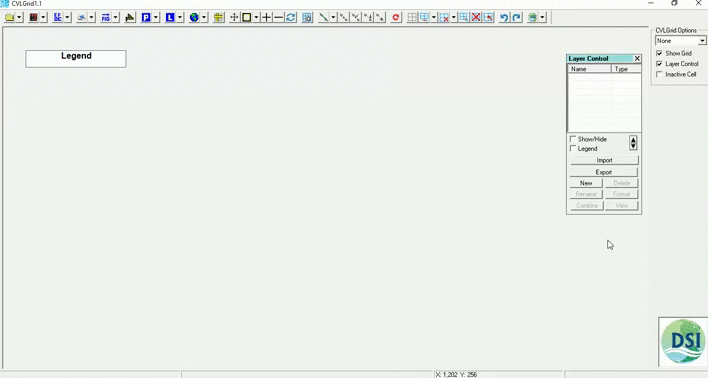Click the red circular arrow icon
This screenshot has width=708, height=378.
tap(396, 18)
